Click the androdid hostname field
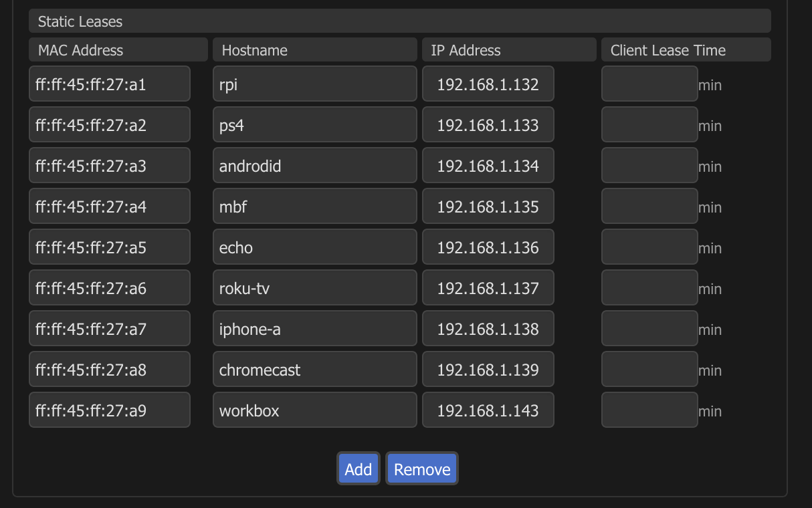812x508 pixels. click(x=314, y=166)
